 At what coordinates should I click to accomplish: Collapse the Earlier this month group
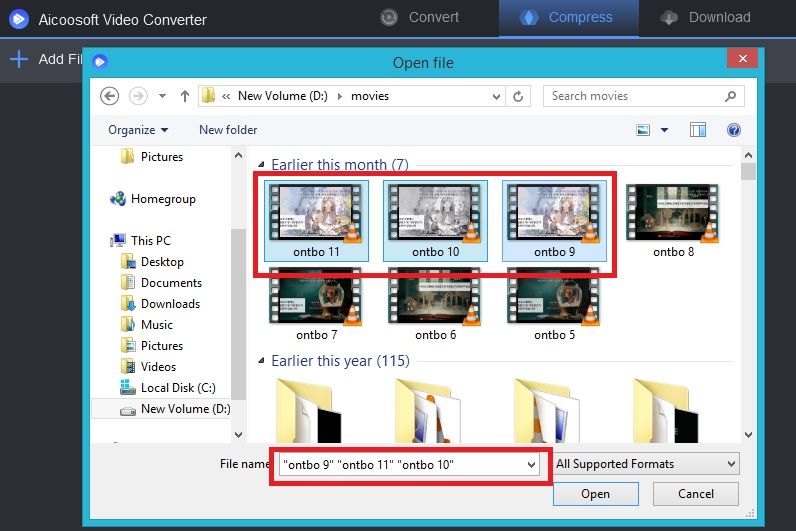261,164
